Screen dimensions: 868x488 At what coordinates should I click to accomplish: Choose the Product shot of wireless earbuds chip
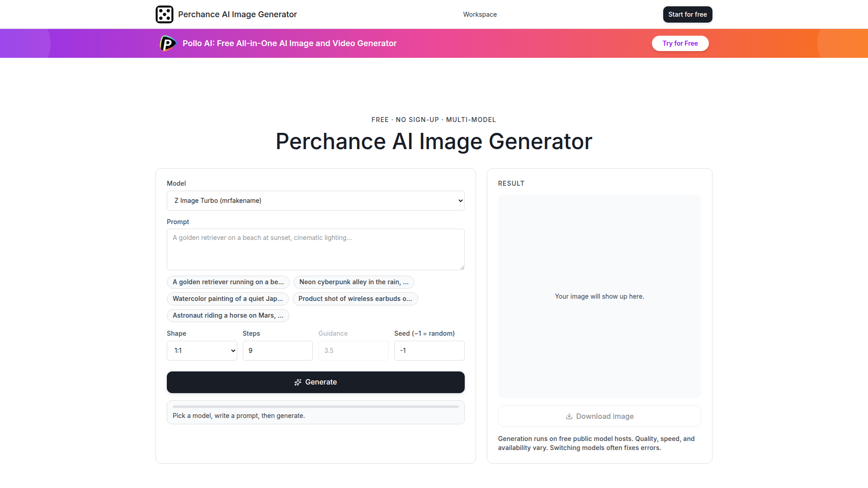click(x=355, y=299)
